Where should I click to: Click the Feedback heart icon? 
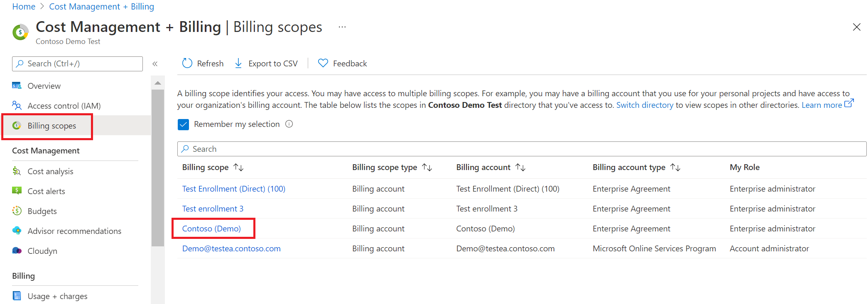(x=323, y=63)
